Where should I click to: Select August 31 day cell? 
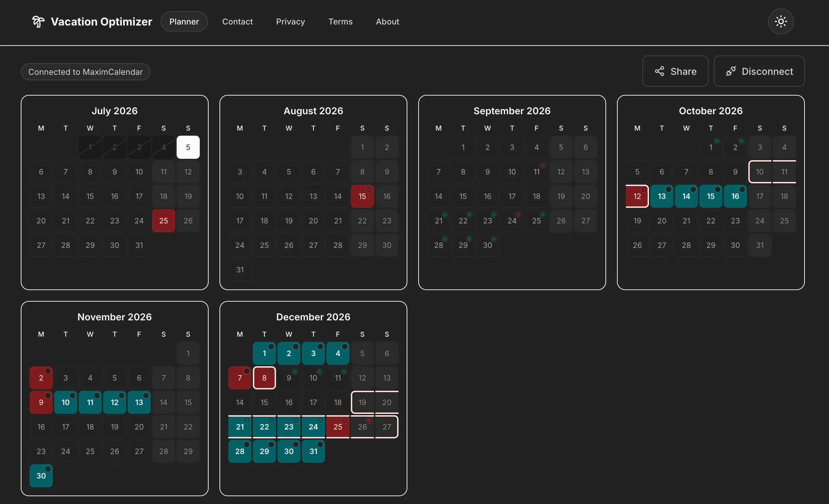click(x=240, y=270)
